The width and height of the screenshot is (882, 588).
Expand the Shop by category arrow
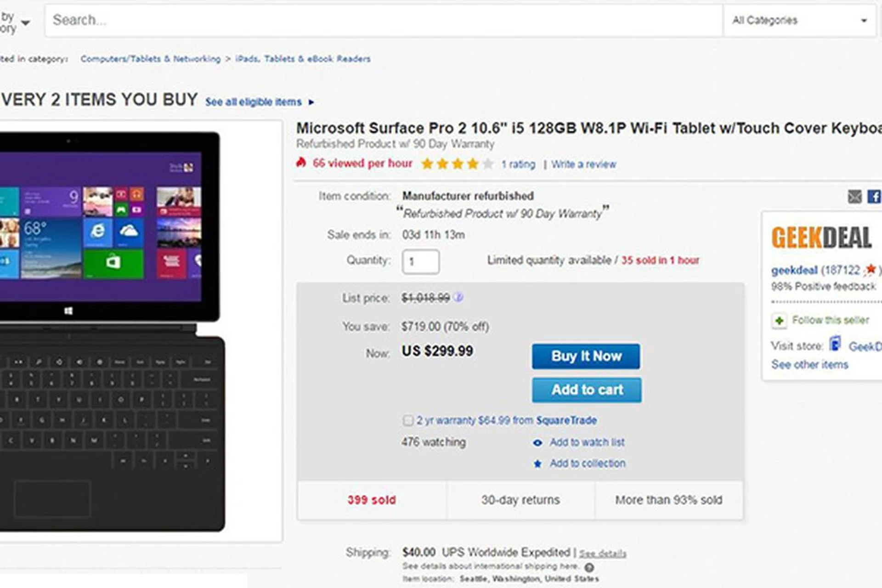tap(26, 23)
